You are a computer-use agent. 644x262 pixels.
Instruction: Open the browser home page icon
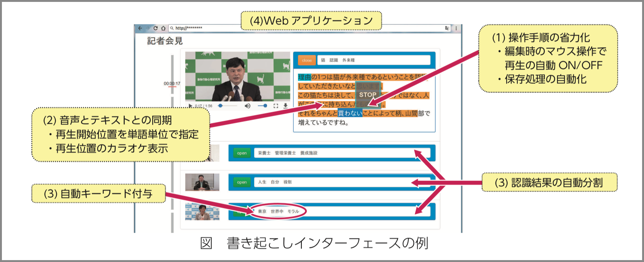[163, 28]
